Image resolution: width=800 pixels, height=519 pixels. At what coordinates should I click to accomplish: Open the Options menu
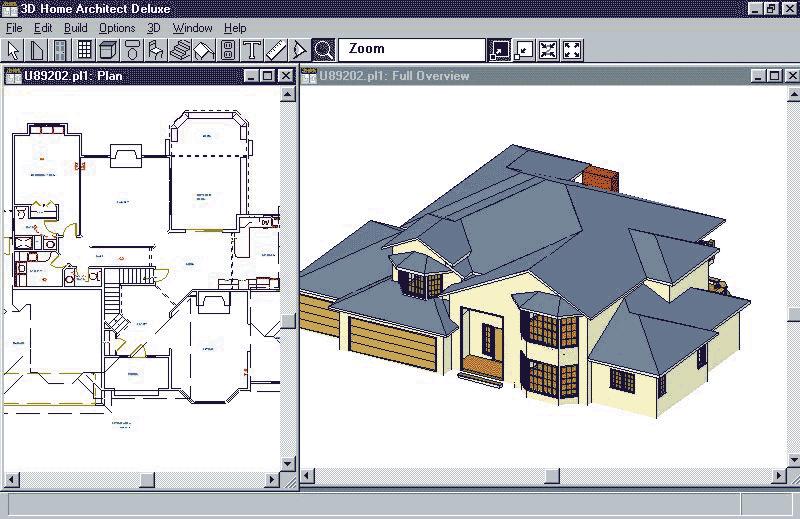tap(117, 28)
